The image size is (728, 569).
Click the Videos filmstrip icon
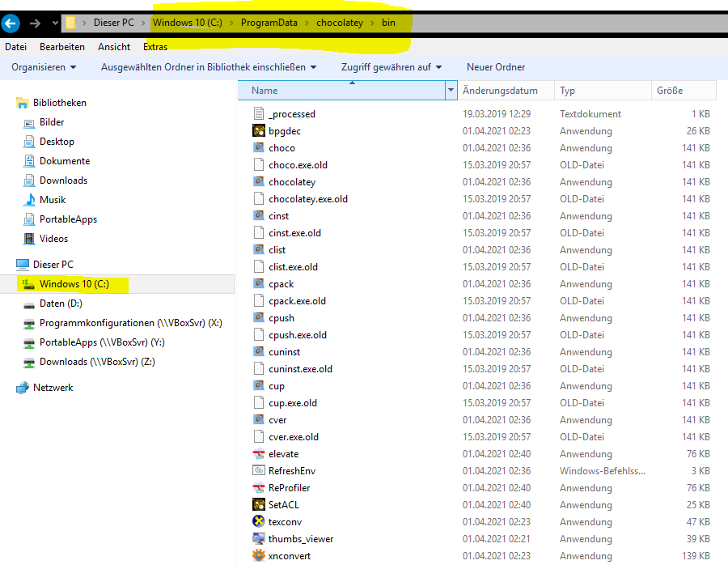[29, 239]
